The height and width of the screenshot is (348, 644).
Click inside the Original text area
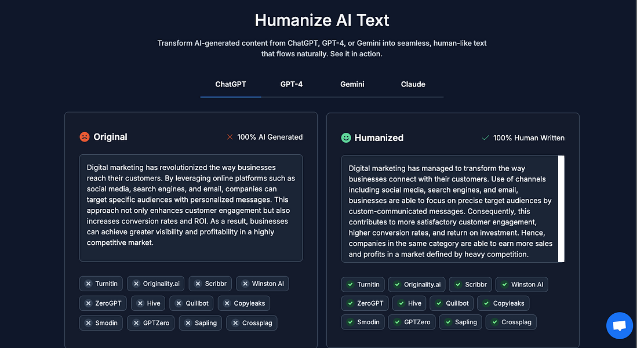pos(191,208)
